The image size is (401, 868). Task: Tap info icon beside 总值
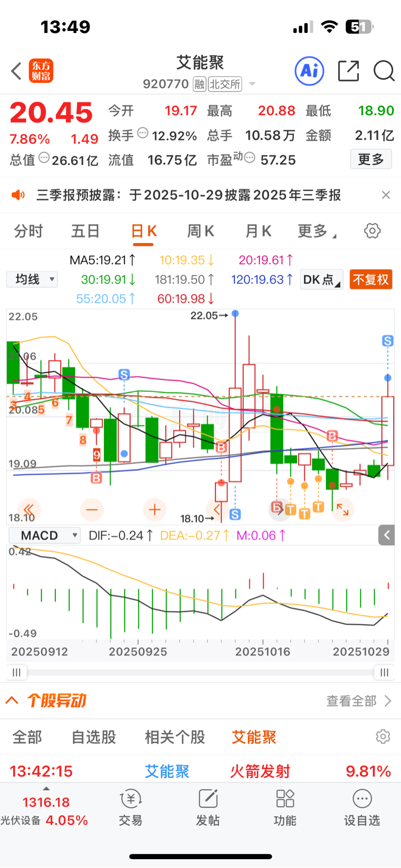(44, 158)
